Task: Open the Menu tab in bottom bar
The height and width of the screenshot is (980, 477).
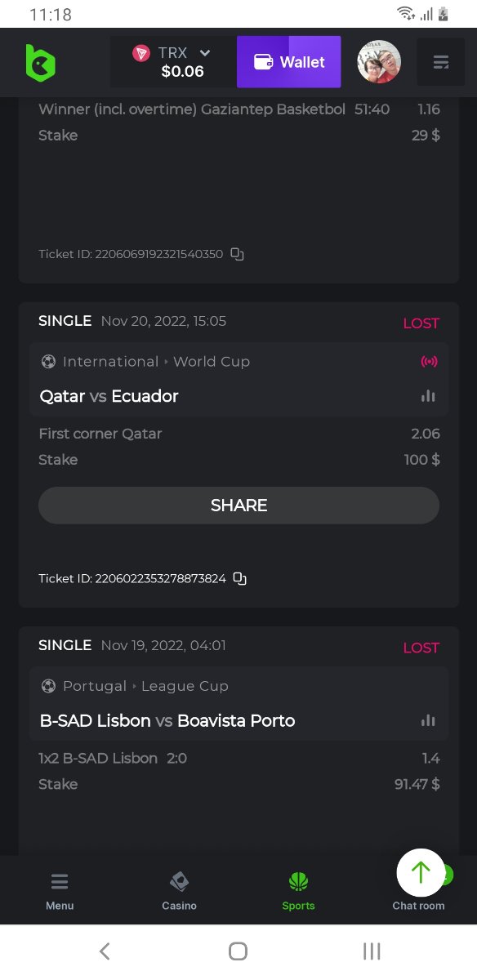Action: coord(60,891)
